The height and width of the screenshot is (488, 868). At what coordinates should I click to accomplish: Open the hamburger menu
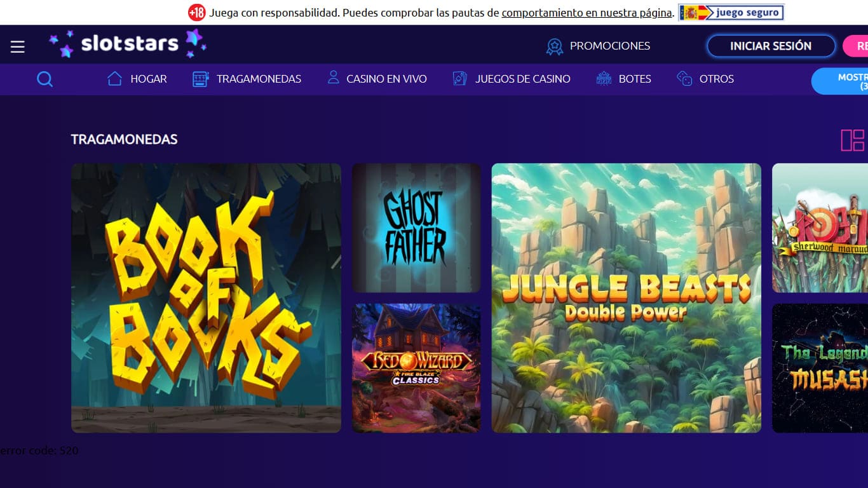coord(17,46)
